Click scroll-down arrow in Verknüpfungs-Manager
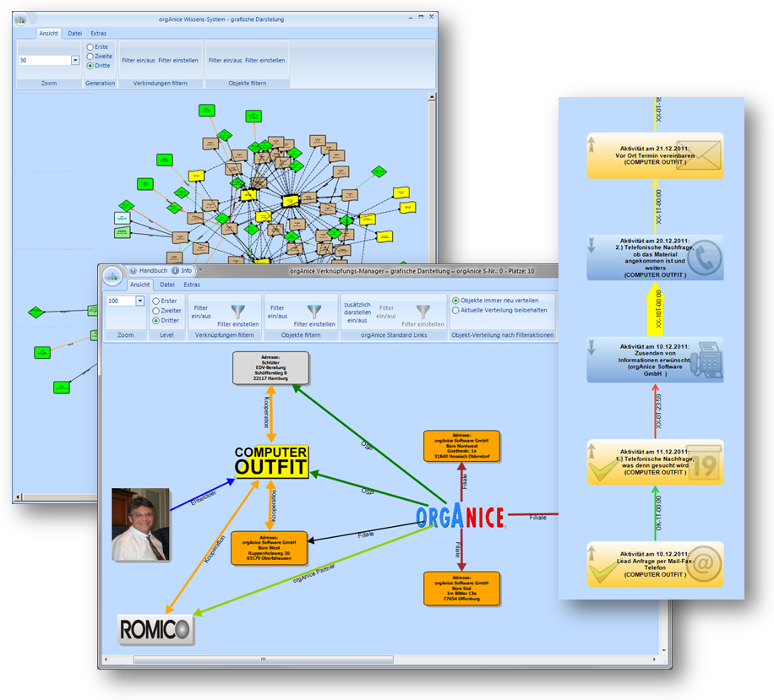The height and width of the screenshot is (700, 774). coord(664,650)
